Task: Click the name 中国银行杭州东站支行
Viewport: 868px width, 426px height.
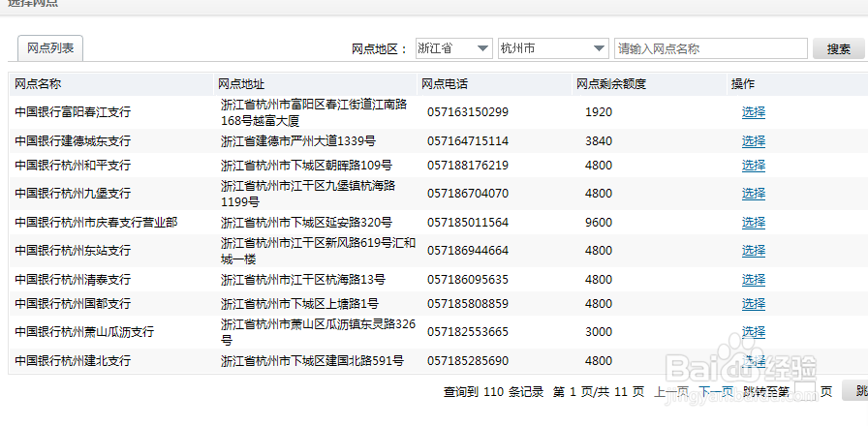Action: pyautogui.click(x=73, y=250)
